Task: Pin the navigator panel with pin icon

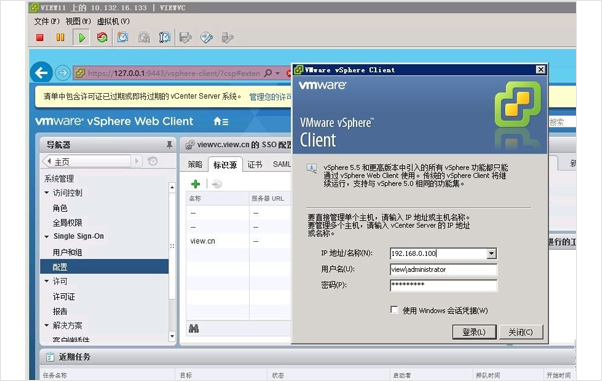Action: (x=169, y=144)
